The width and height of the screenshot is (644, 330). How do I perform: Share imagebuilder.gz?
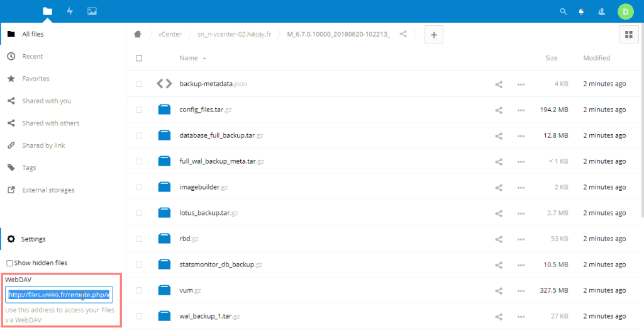coord(499,188)
